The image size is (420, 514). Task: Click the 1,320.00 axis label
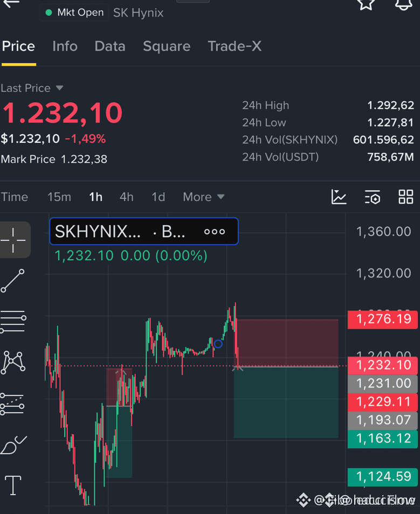coord(383,273)
